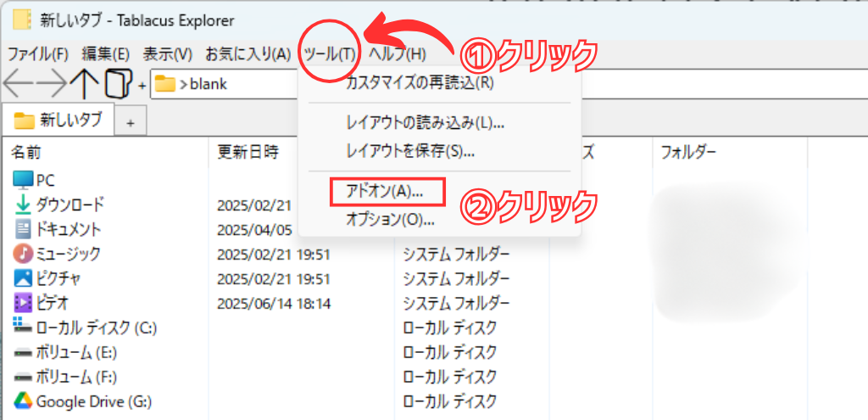Open the Google Drive (G:) drive icon
This screenshot has height=420, width=868.
click(23, 401)
